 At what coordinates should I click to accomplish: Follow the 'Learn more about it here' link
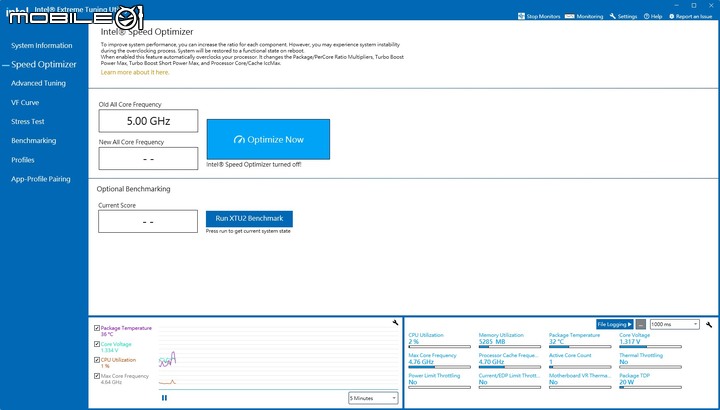135,72
